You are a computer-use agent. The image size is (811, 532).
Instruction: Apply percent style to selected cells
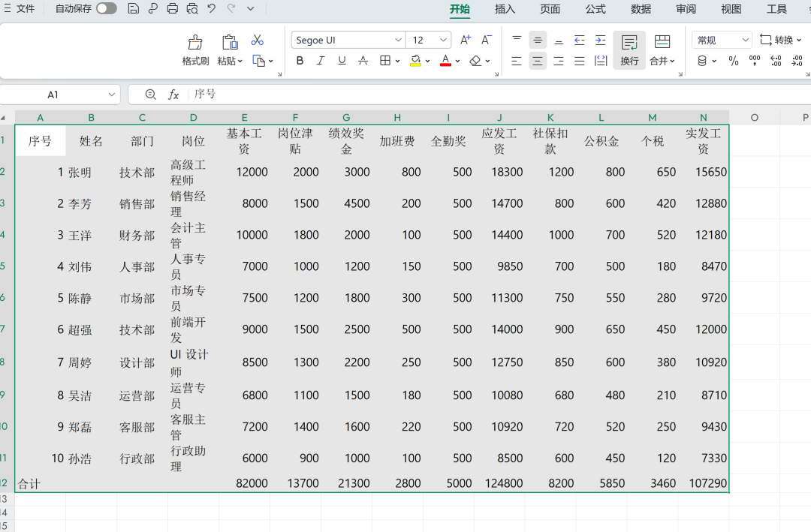[x=734, y=61]
